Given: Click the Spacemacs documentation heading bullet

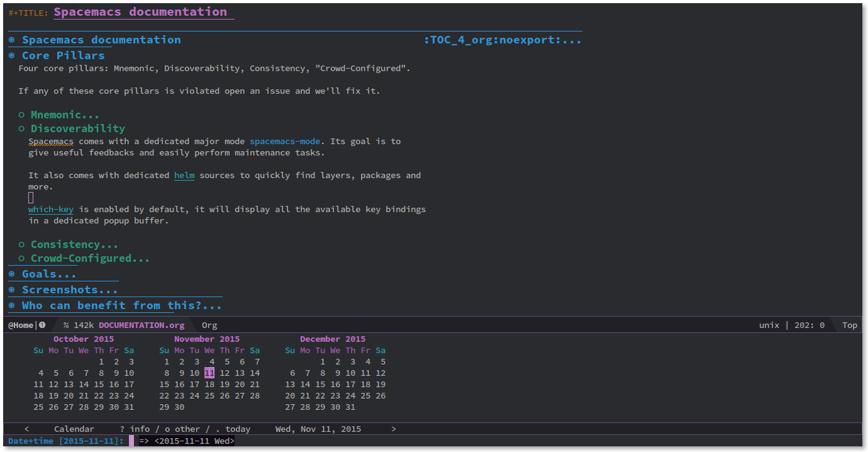Looking at the screenshot, I should pyautogui.click(x=12, y=40).
